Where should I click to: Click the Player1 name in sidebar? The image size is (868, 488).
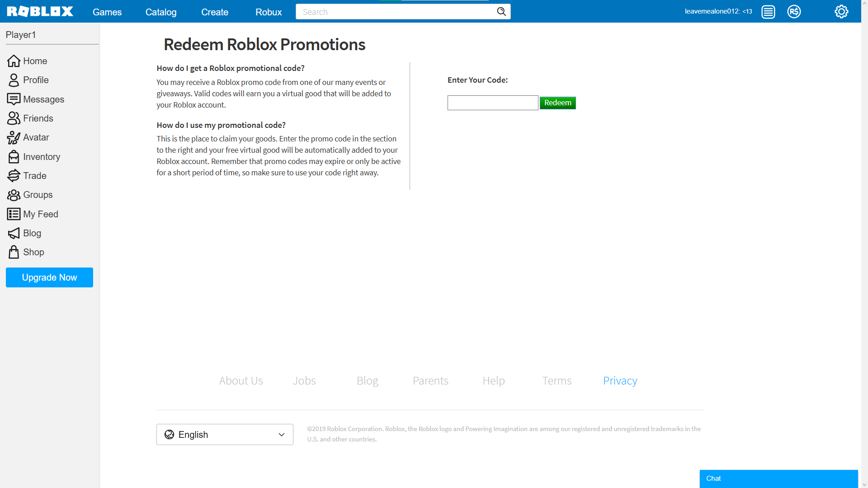tap(21, 35)
